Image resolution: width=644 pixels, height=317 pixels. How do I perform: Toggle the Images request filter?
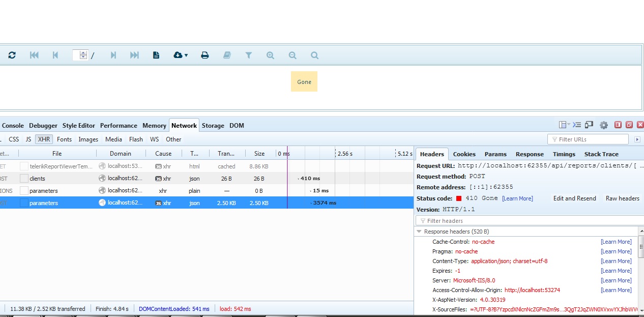(88, 139)
